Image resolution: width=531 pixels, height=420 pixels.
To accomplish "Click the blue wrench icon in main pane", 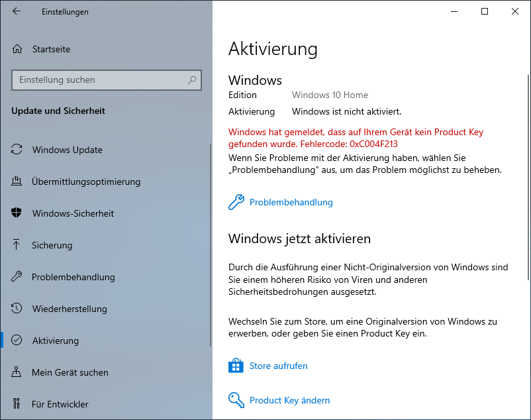I will point(236,202).
